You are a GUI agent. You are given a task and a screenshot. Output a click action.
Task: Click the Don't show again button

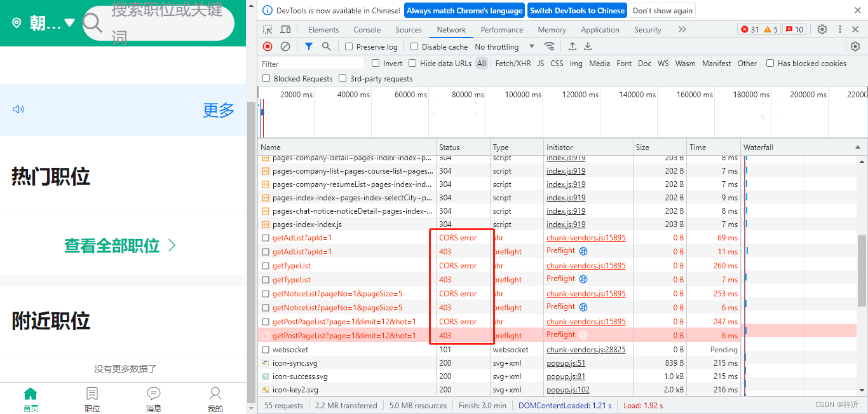click(x=663, y=10)
